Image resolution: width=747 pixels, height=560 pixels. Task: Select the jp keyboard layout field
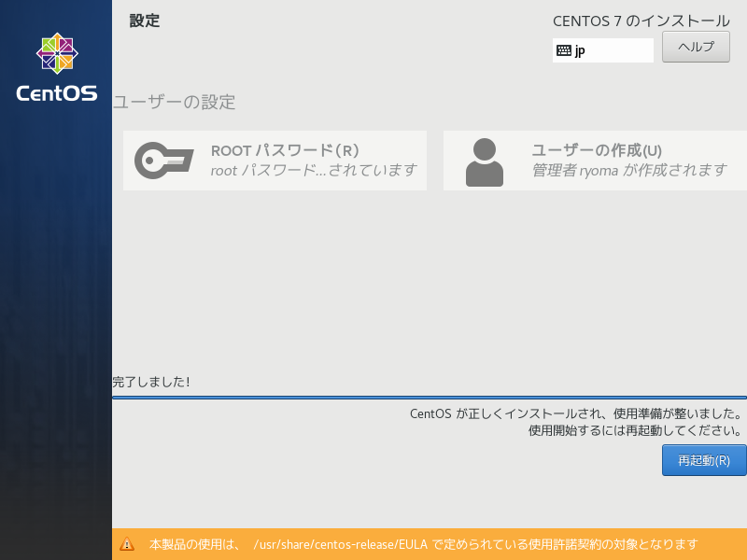pos(602,50)
